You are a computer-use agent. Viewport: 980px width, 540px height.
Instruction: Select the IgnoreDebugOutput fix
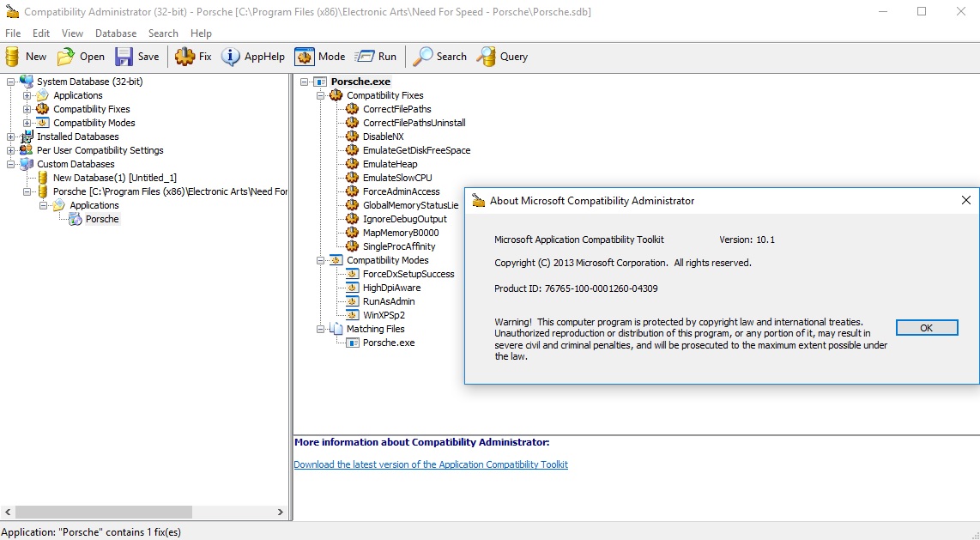click(405, 219)
